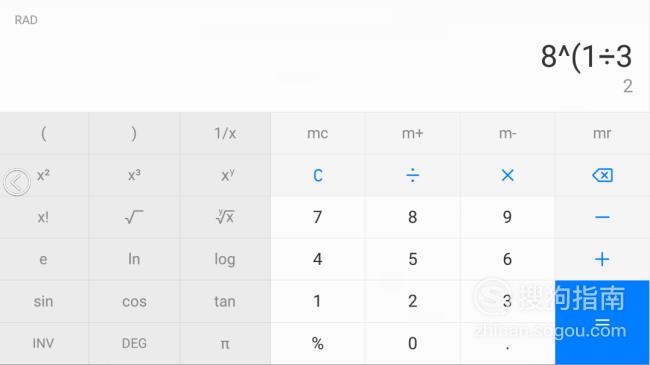Tap the blue equals button
The height and width of the screenshot is (365, 650).
coord(602,323)
